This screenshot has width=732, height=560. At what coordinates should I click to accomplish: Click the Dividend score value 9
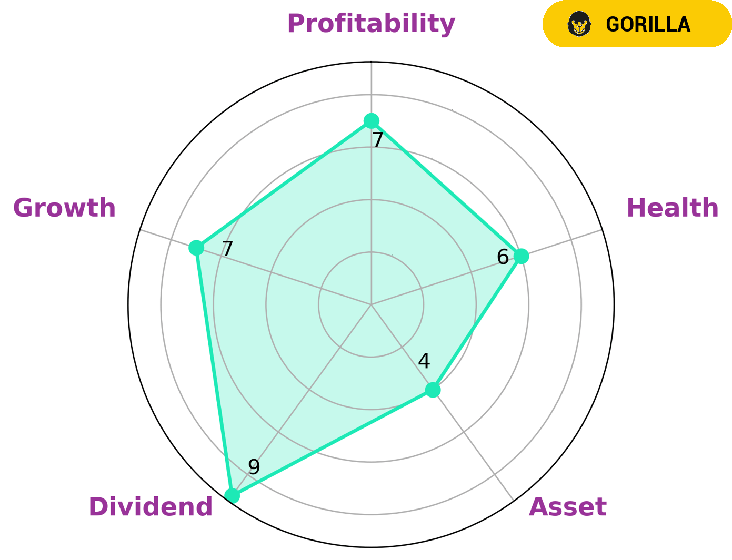point(254,466)
